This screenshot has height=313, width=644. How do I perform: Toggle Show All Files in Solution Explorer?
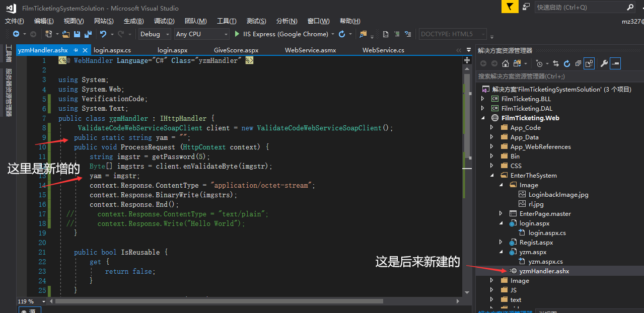tap(589, 63)
